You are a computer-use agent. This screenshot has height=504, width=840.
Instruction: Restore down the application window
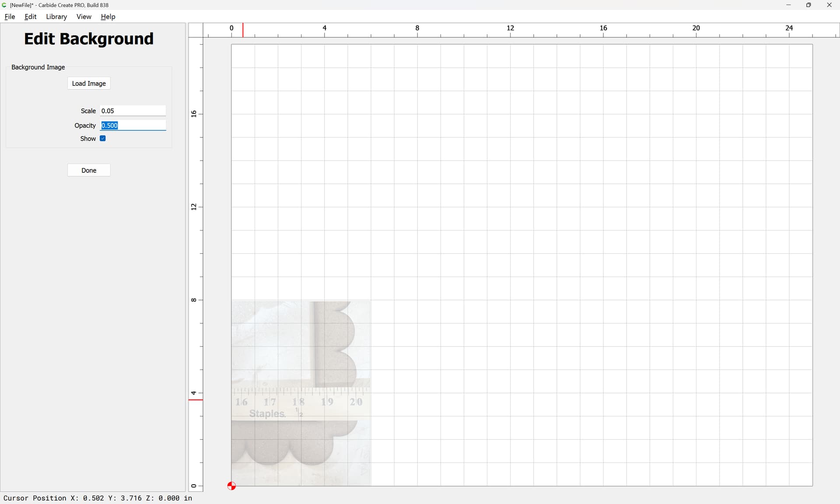coord(808,5)
